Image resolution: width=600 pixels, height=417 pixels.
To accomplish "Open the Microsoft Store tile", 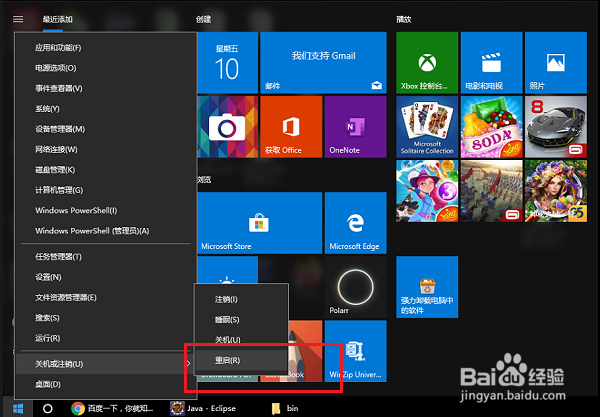I will (260, 223).
